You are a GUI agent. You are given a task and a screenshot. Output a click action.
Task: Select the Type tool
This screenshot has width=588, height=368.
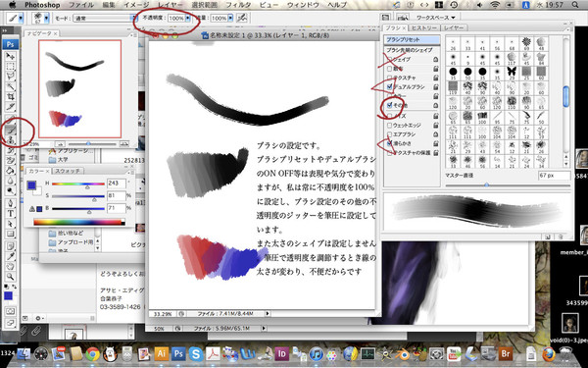click(11, 213)
